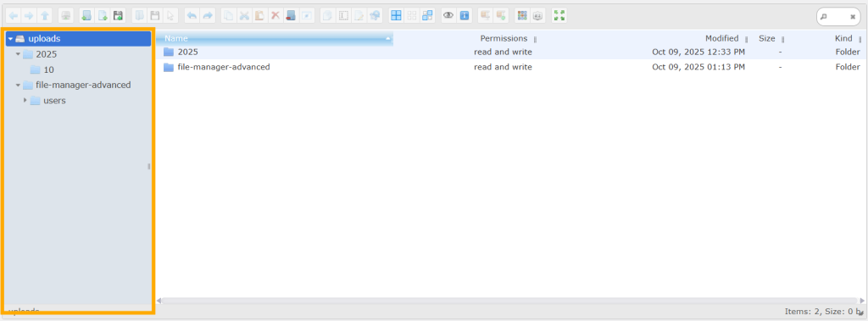The height and width of the screenshot is (321, 868).
Task: Create a new file from the toolbar
Action: click(102, 16)
